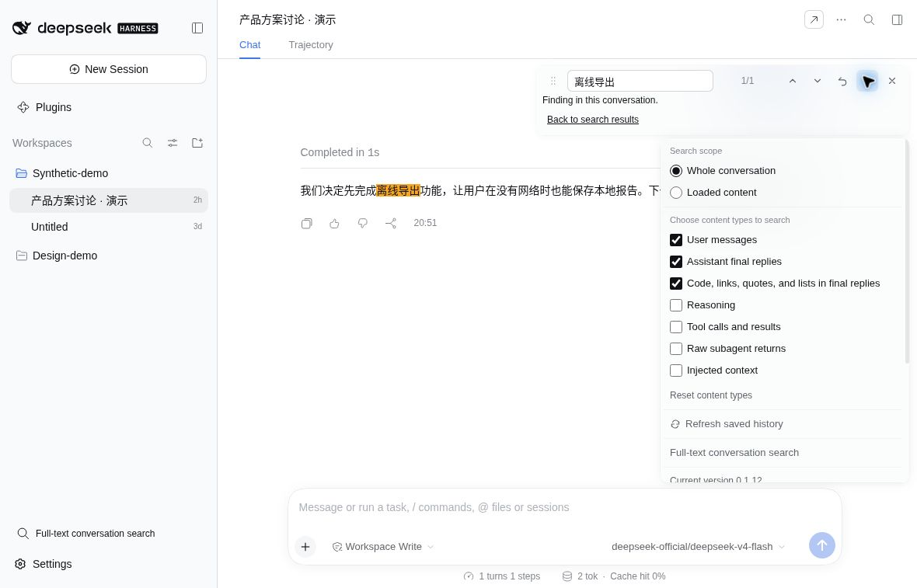The image size is (917, 588).
Task: Open conversation in new window arrow icon
Action: [814, 19]
